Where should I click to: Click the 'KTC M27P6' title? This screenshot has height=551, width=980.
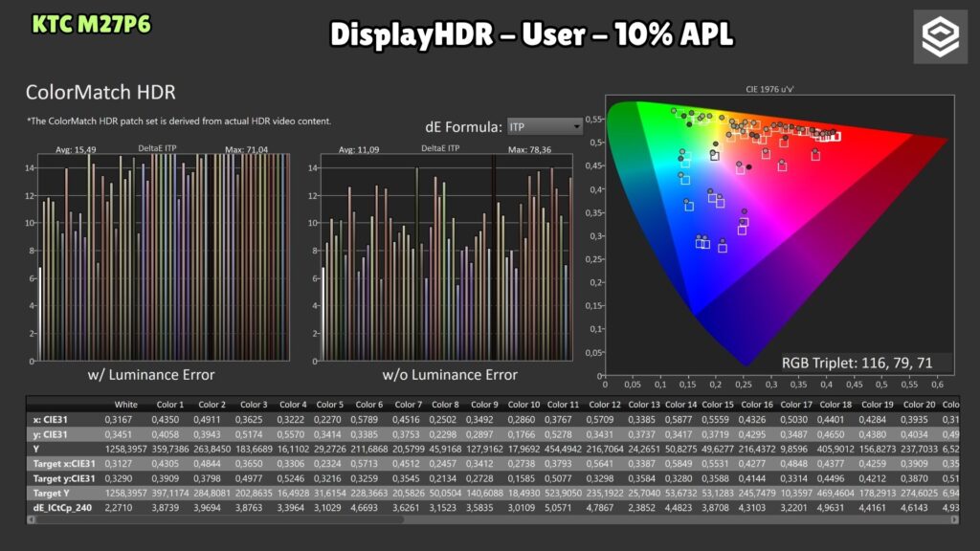(91, 24)
